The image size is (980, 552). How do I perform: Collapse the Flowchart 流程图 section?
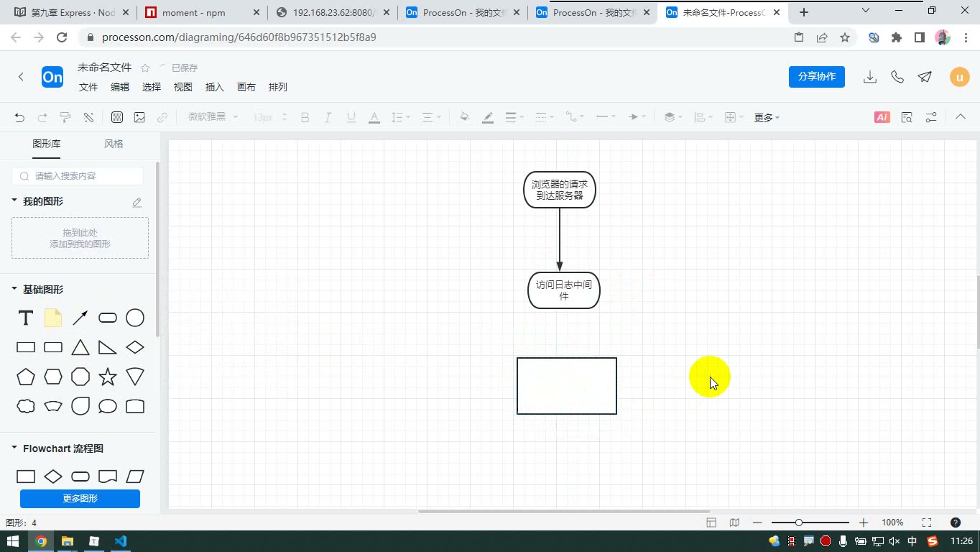point(14,448)
